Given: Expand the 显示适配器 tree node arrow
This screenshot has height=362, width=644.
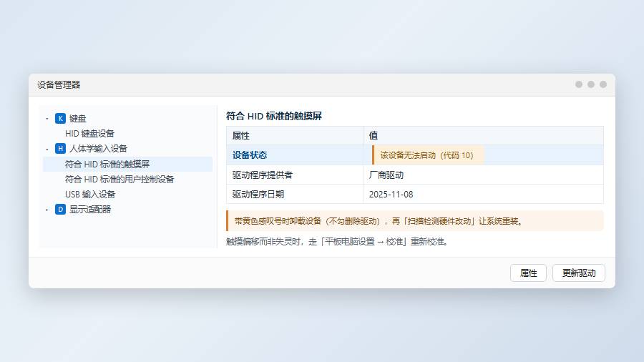Looking at the screenshot, I should (x=47, y=210).
